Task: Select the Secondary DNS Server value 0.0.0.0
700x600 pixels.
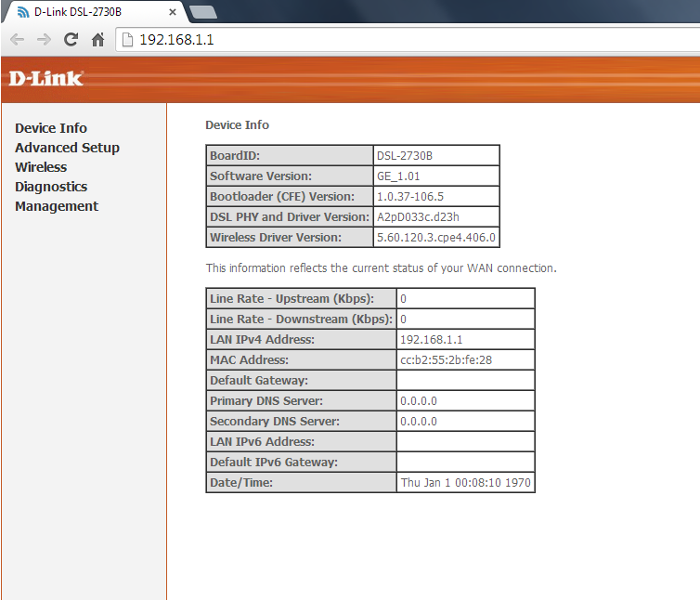Action: click(x=419, y=422)
